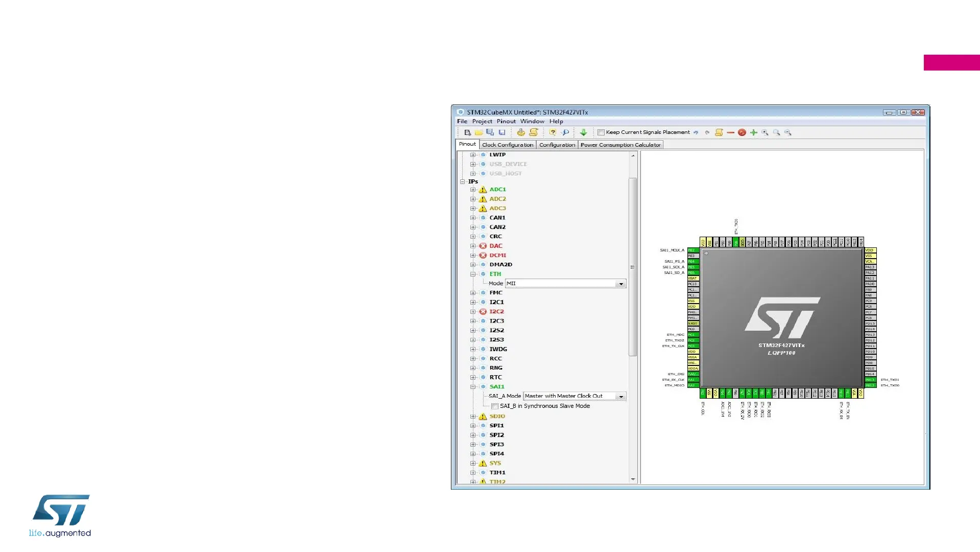Image resolution: width=980 pixels, height=552 pixels.
Task: Open the ETH Mode dropdown
Action: point(620,284)
